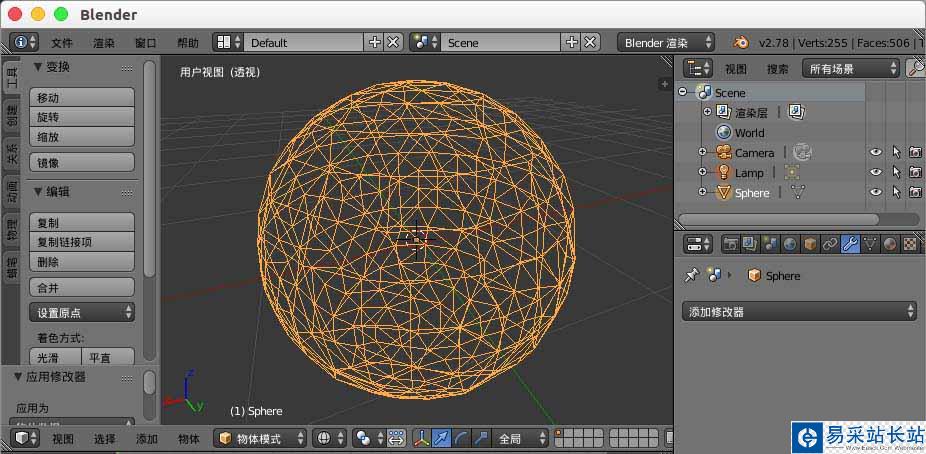Image resolution: width=926 pixels, height=454 pixels.
Task: Collapse the Scene tree node
Action: pyautogui.click(x=683, y=92)
